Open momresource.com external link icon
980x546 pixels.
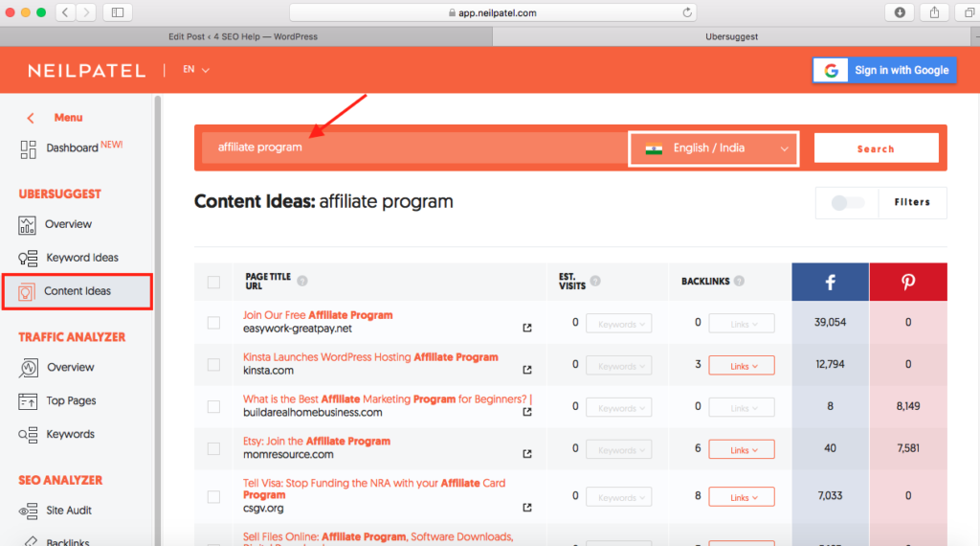click(527, 453)
